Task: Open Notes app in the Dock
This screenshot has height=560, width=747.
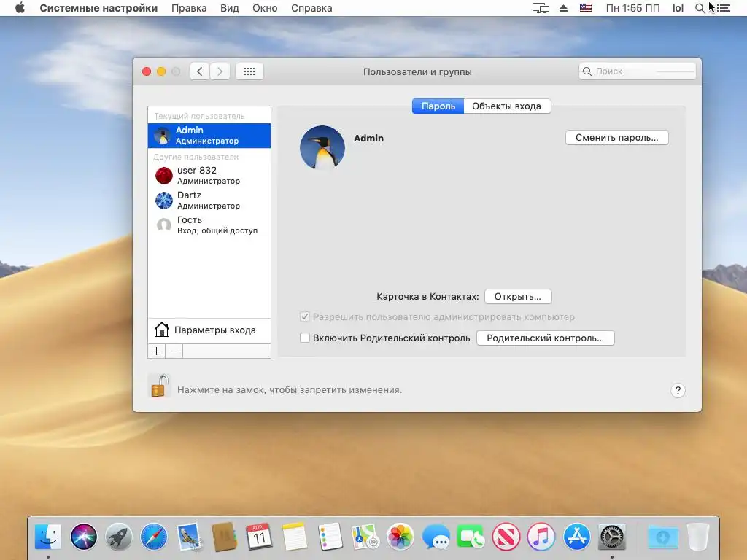Action: 295,537
